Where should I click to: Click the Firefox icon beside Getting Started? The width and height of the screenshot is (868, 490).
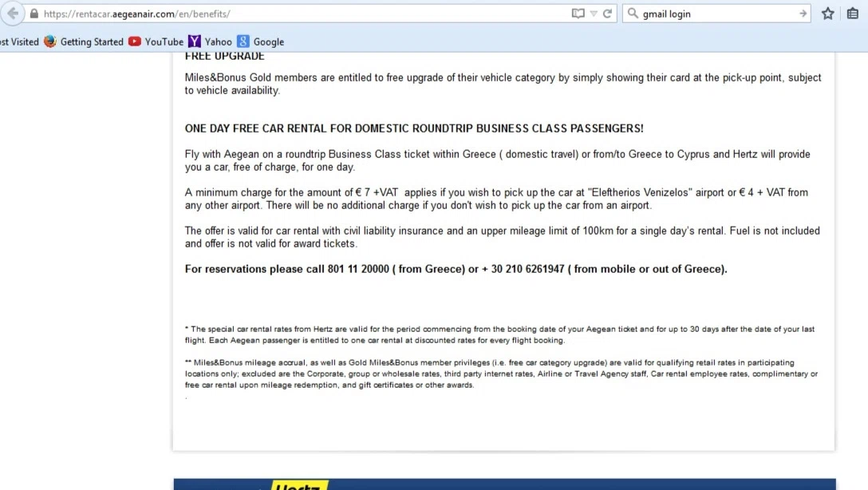click(50, 41)
